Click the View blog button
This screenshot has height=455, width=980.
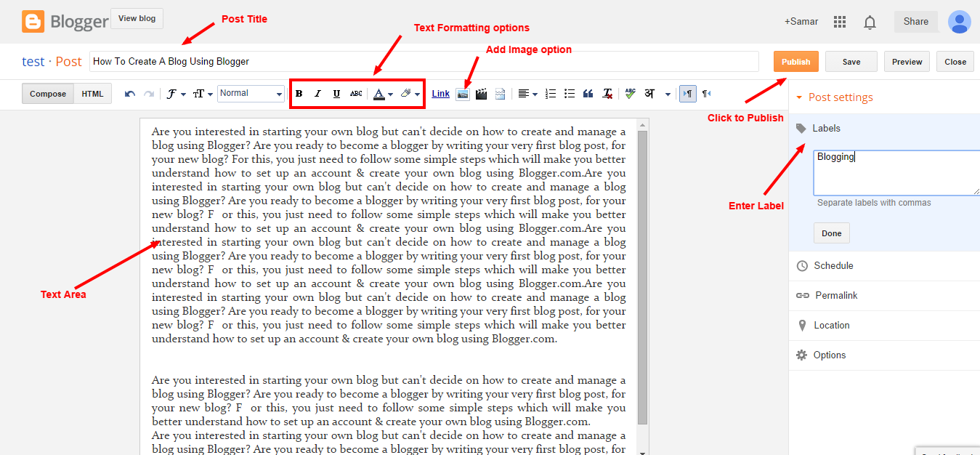coord(137,19)
